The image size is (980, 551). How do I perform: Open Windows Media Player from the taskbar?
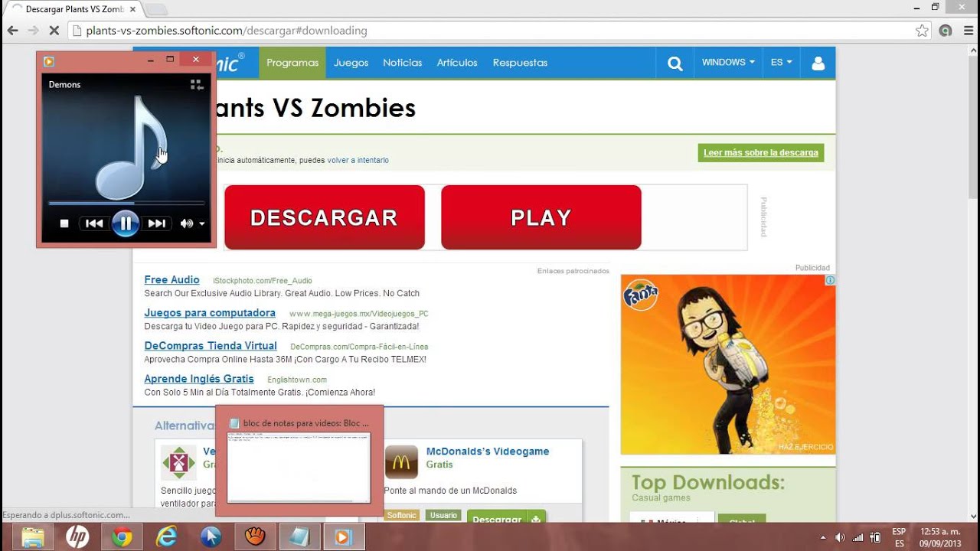[344, 537]
